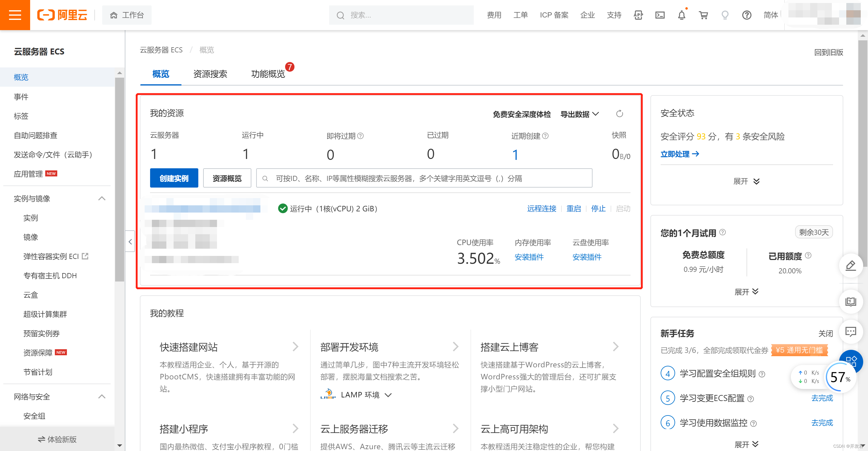Screen dimensions: 868x451
Task: Open the 导出数据 dropdown
Action: (580, 114)
